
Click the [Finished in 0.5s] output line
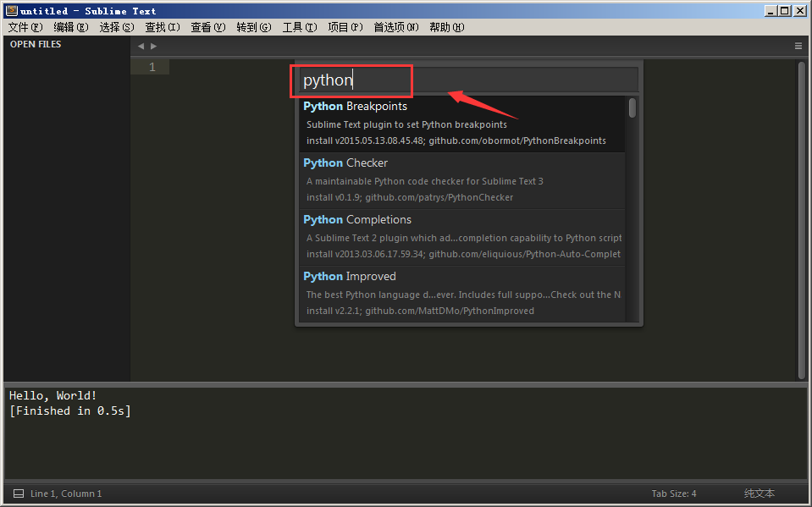70,411
